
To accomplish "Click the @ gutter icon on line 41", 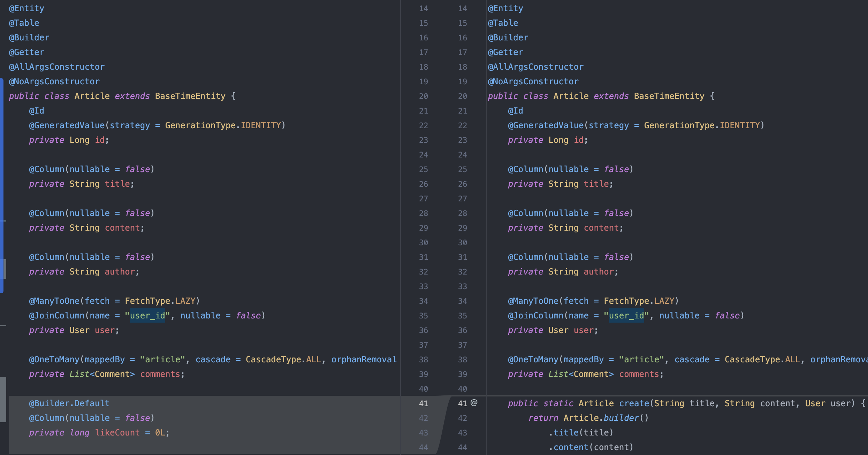I will pyautogui.click(x=474, y=403).
